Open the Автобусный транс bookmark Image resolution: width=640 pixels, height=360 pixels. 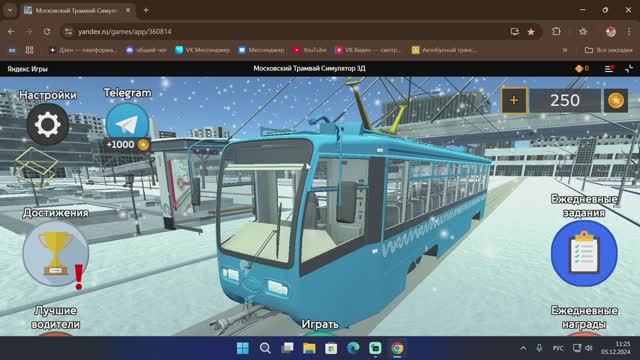(444, 50)
